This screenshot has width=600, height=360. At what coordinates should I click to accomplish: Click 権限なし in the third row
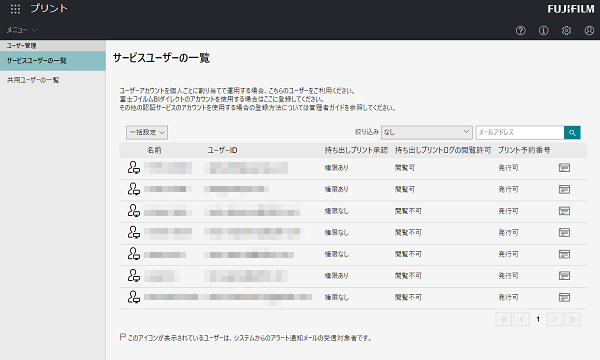tap(336, 211)
